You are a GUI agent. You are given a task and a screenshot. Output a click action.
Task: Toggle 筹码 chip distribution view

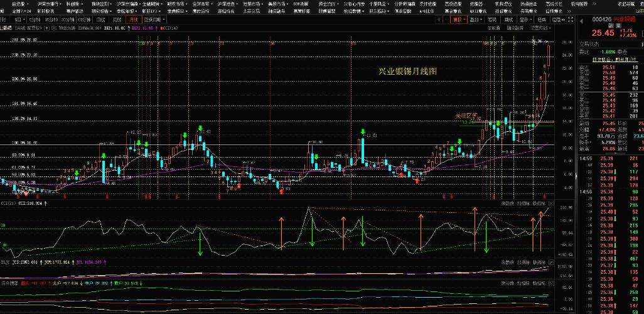(492, 19)
